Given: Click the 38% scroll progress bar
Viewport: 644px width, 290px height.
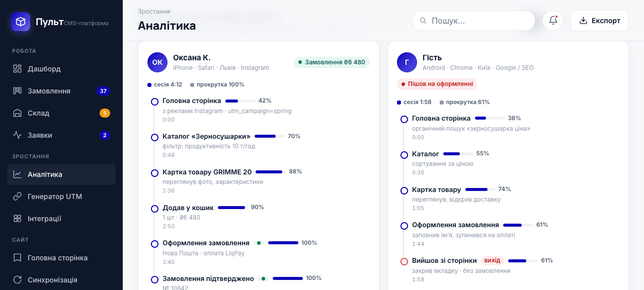Looking at the screenshot, I should click(x=490, y=119).
